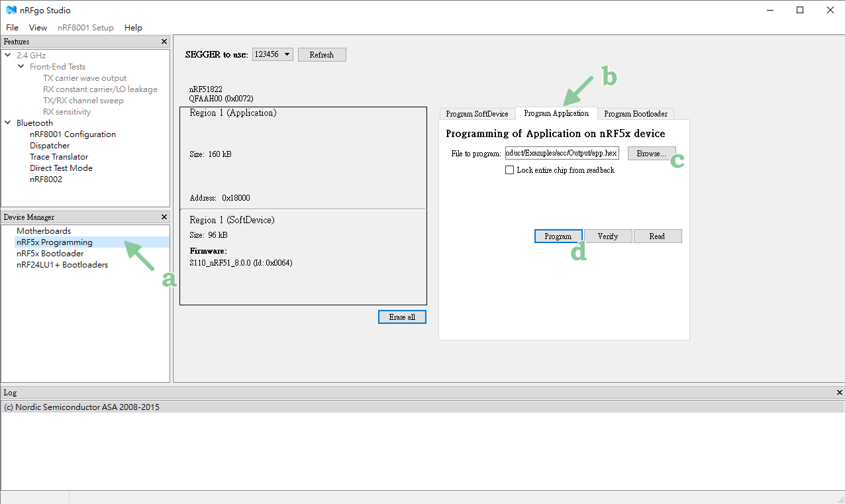Select RX constant carrier/LO leakage
Viewport: 845px width, 504px height.
pos(100,89)
